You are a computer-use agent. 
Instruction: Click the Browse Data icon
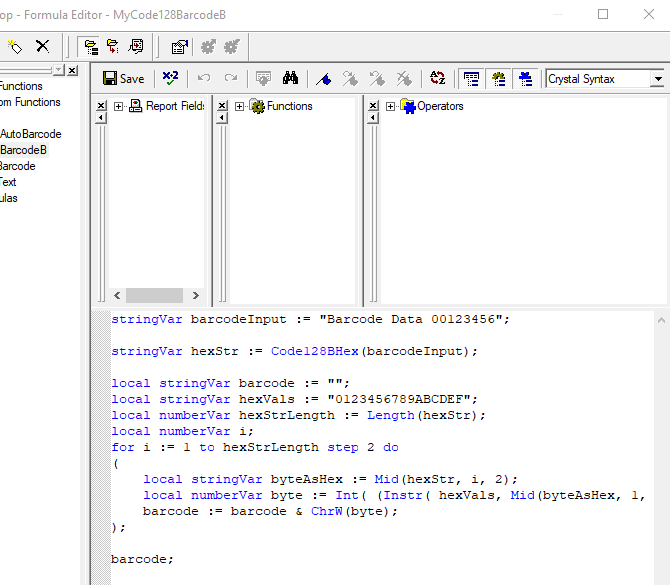[x=263, y=78]
